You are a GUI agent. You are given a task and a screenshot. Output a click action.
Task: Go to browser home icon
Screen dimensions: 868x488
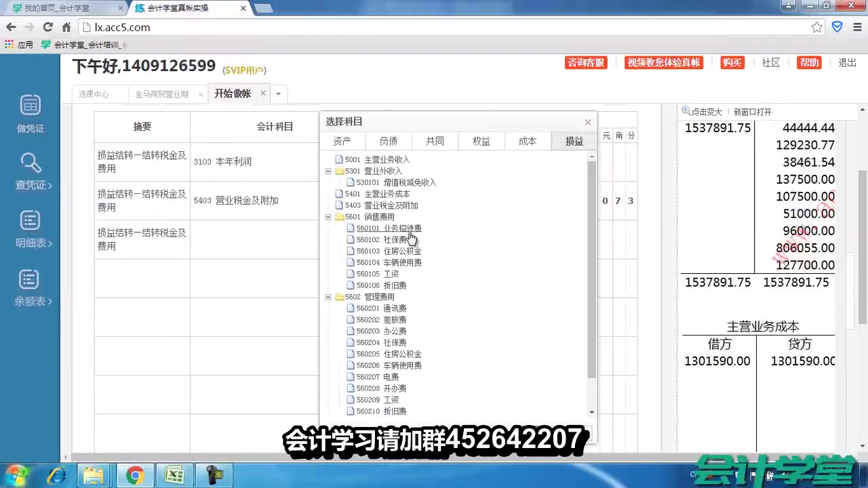click(66, 27)
